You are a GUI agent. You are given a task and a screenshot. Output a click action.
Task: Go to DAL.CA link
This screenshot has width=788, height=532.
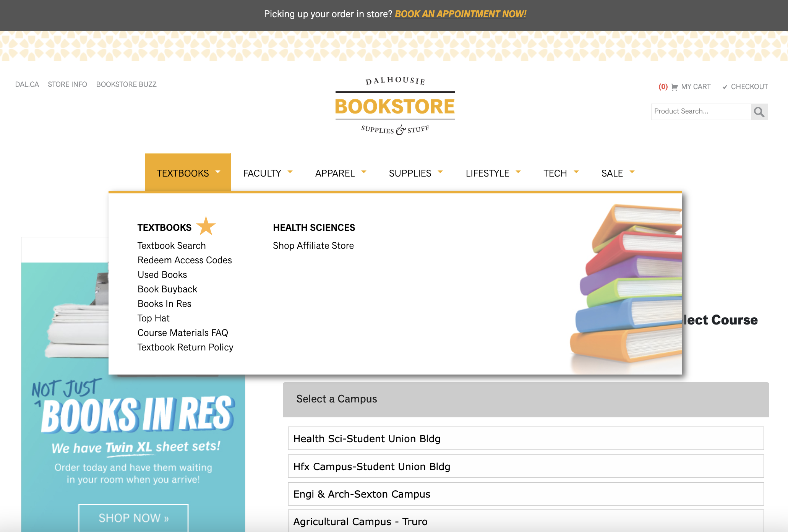pyautogui.click(x=27, y=84)
